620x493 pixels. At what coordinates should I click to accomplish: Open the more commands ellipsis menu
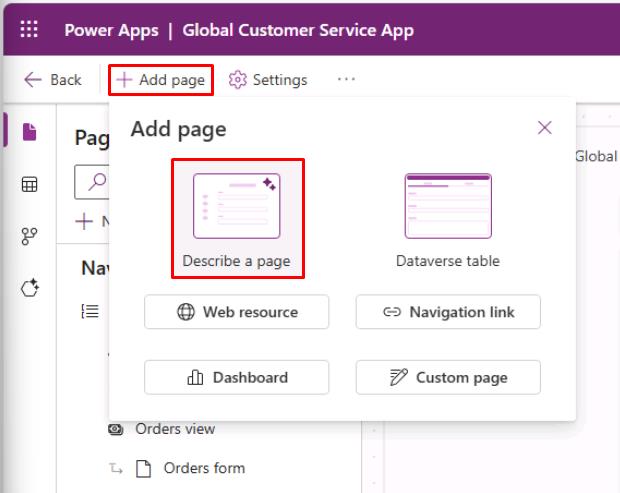click(346, 79)
